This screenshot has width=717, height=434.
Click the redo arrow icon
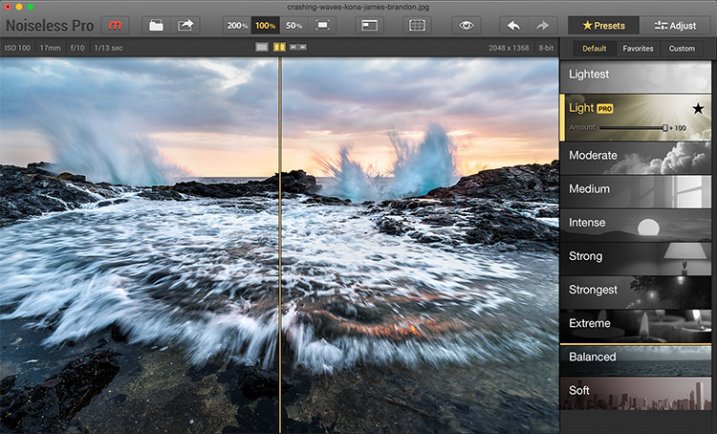pyautogui.click(x=543, y=25)
